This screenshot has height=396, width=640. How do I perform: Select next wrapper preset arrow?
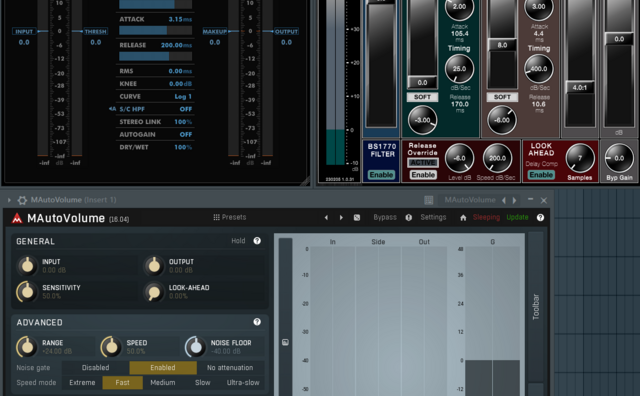coord(515,200)
